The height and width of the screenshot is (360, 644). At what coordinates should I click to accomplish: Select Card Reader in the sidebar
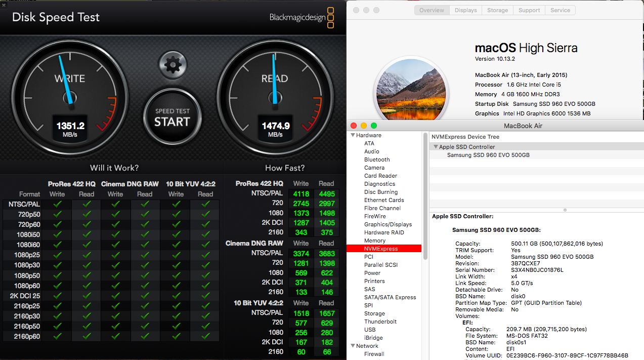[x=380, y=176]
